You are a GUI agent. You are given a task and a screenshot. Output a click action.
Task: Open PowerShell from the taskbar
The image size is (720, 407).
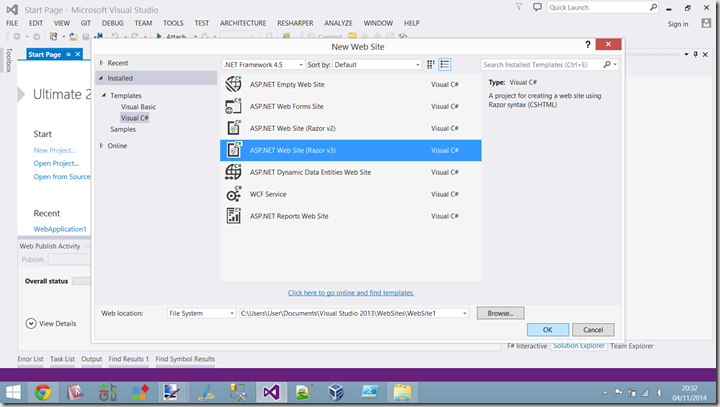[x=369, y=393]
